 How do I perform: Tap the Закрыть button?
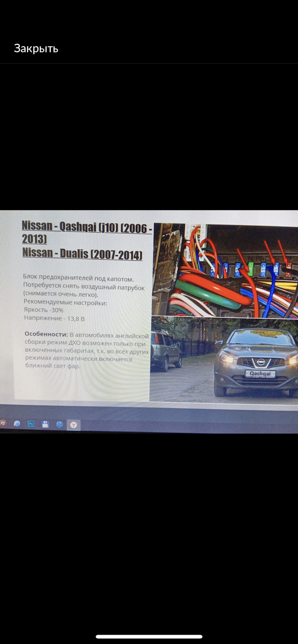click(36, 49)
